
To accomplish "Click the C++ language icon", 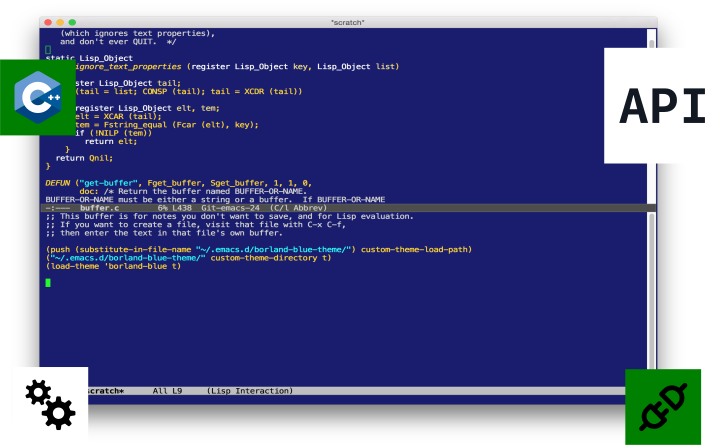I will 31,97.
